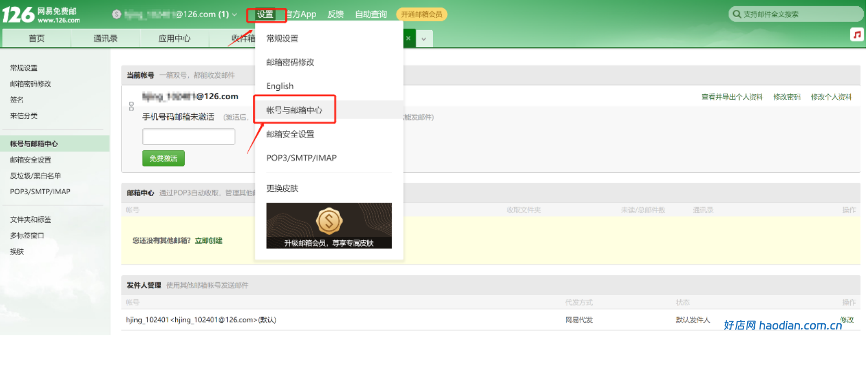The height and width of the screenshot is (365, 868).
Task: Open 来信分类 in the left sidebar
Action: 23,116
